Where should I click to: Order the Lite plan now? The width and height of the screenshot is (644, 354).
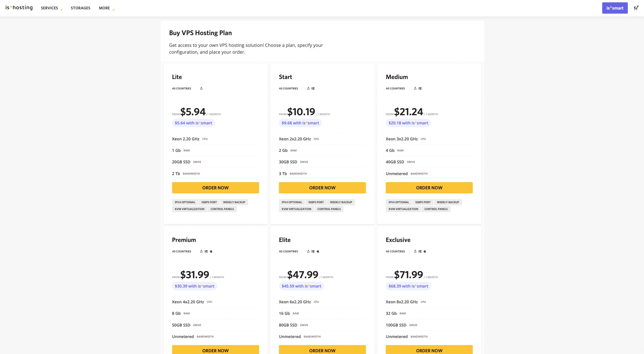(x=215, y=188)
